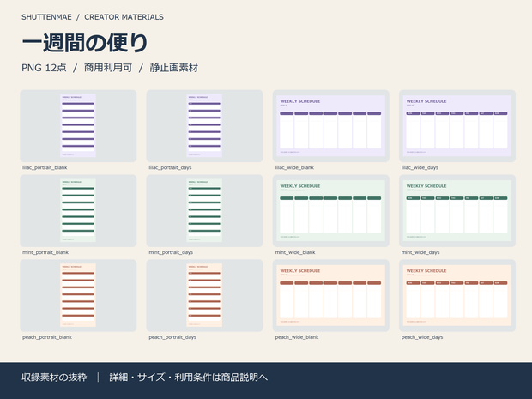Click the lilac_portrait_blank file name
Screen dimensions: 532x399
(x=45, y=167)
